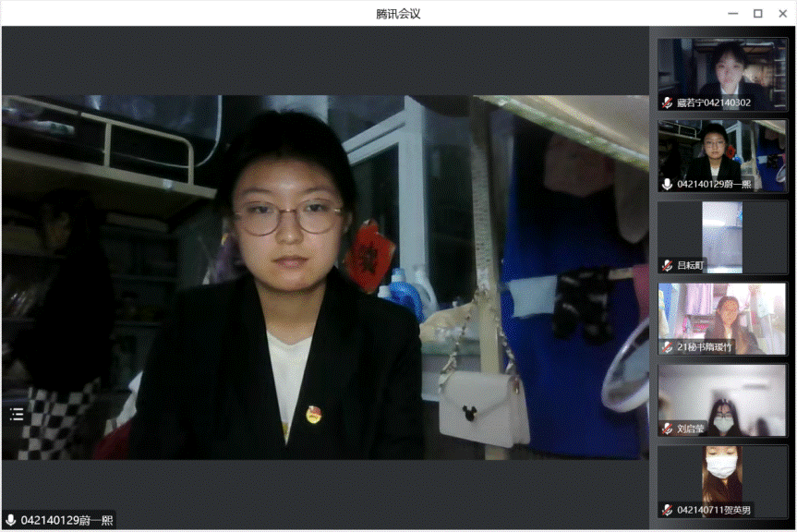This screenshot has height=532, width=797.
Task: Minimize the 腾讯会议 window
Action: pos(733,14)
